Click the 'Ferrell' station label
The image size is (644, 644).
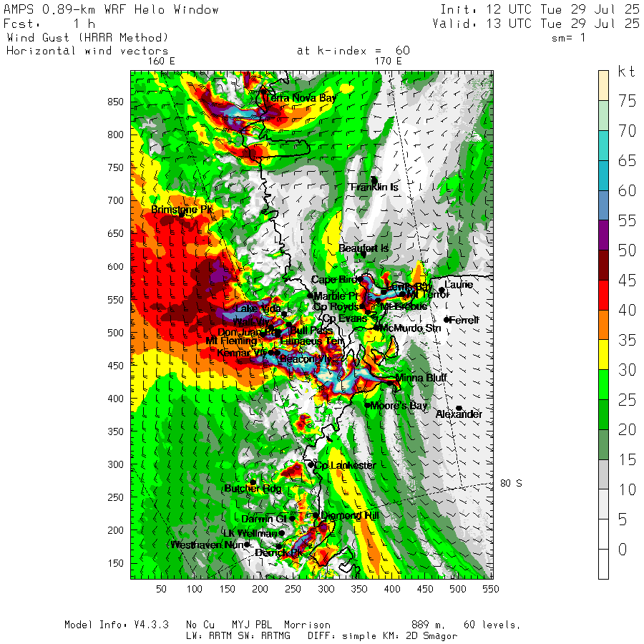tap(464, 320)
